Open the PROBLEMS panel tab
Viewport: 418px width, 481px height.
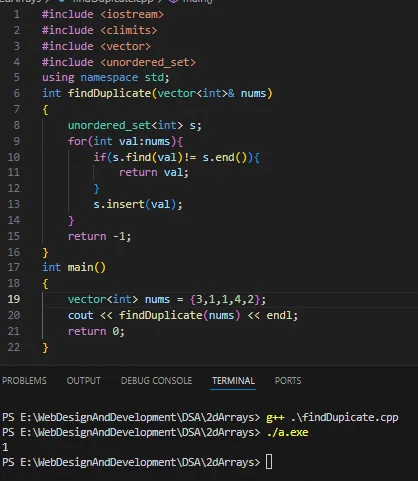24,381
